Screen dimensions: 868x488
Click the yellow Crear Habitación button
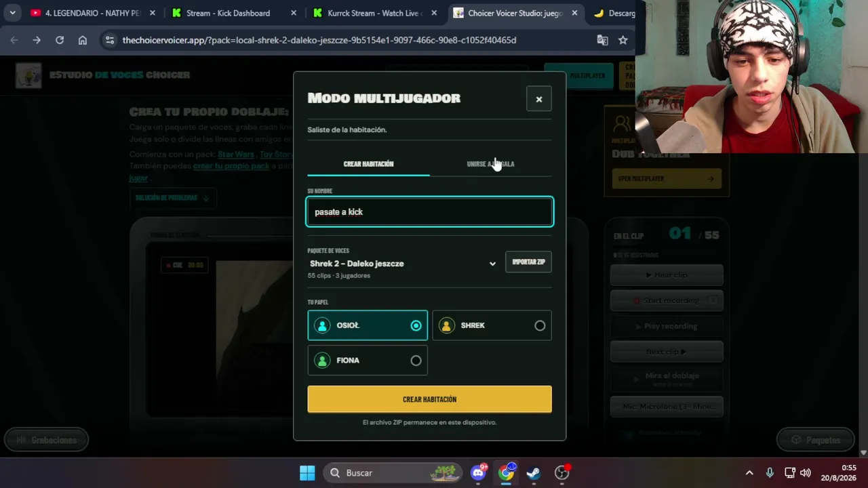[430, 399]
